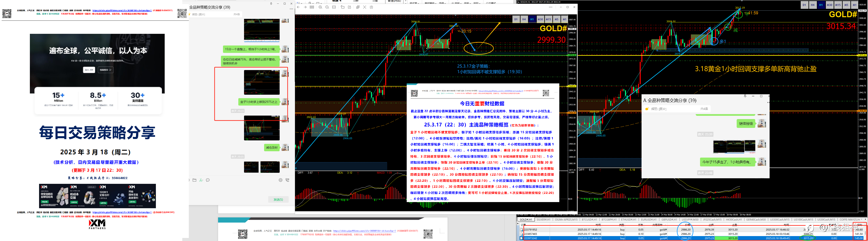Click the order icon beside 223857465
The image size is (868, 241).
click(522, 234)
